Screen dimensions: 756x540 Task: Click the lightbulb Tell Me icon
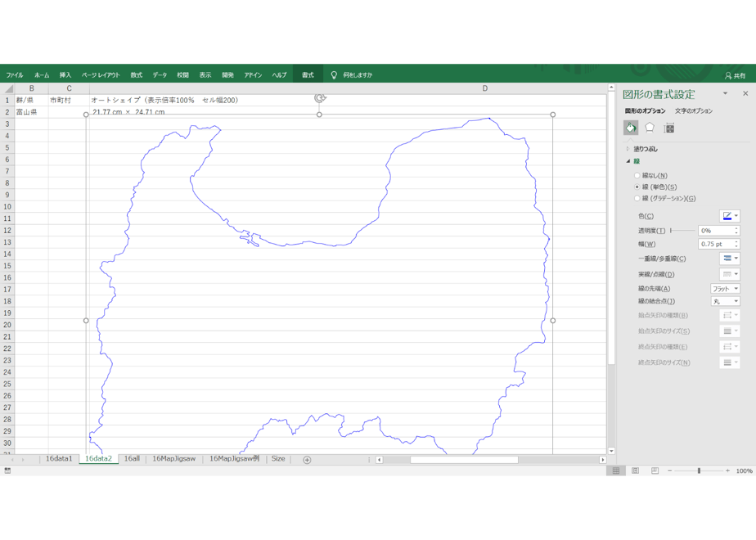click(x=334, y=74)
